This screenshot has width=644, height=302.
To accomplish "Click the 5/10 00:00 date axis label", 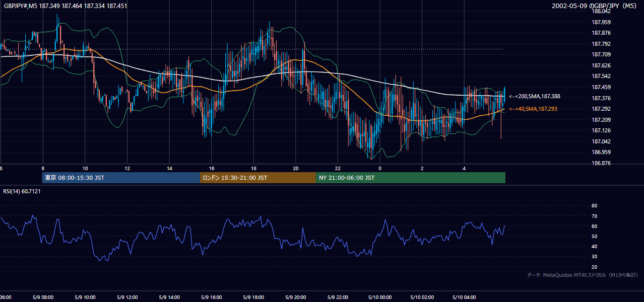I will pos(380,297).
